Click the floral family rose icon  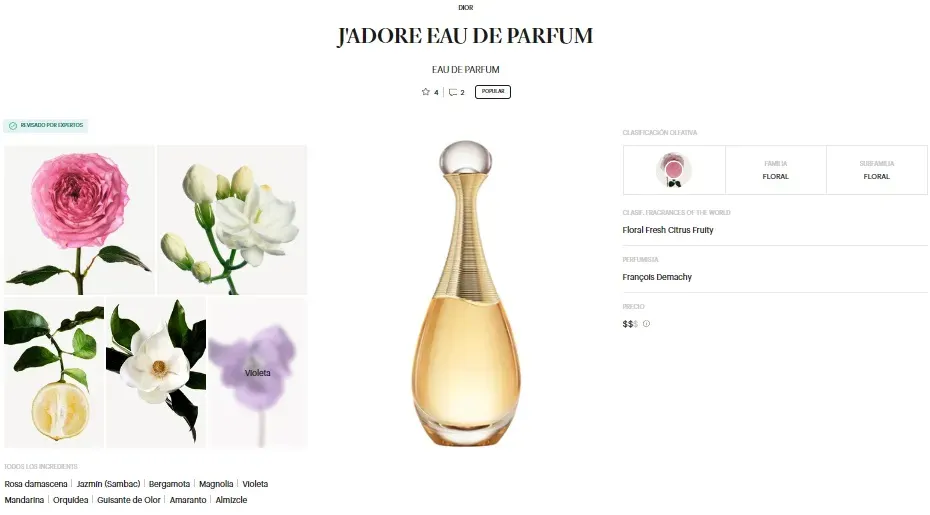click(674, 170)
